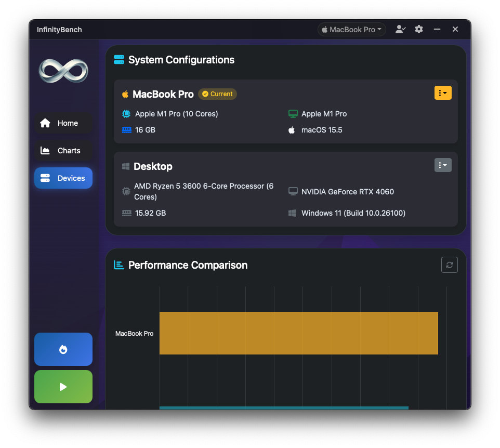Click the '15.92 GB' memory value
The height and width of the screenshot is (448, 500).
click(x=150, y=213)
